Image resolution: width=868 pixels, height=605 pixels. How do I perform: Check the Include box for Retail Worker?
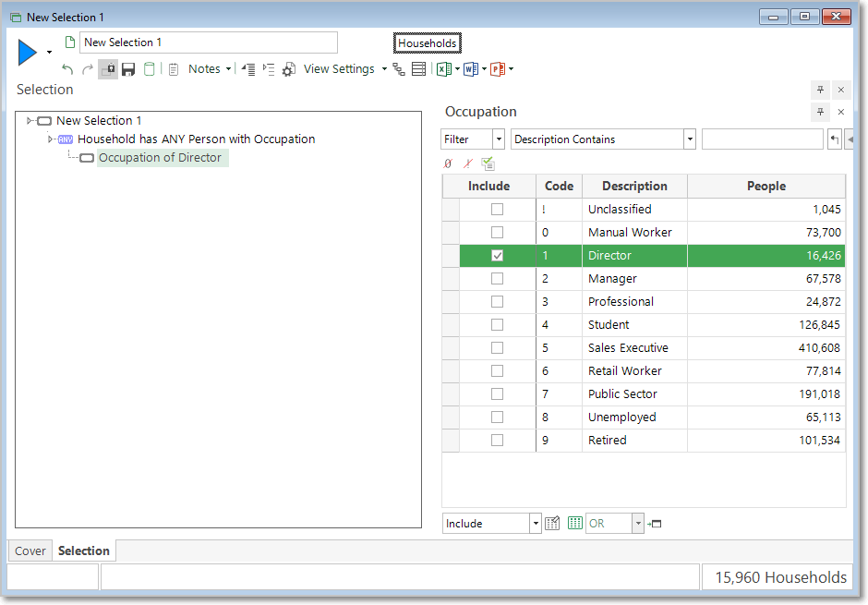[497, 371]
